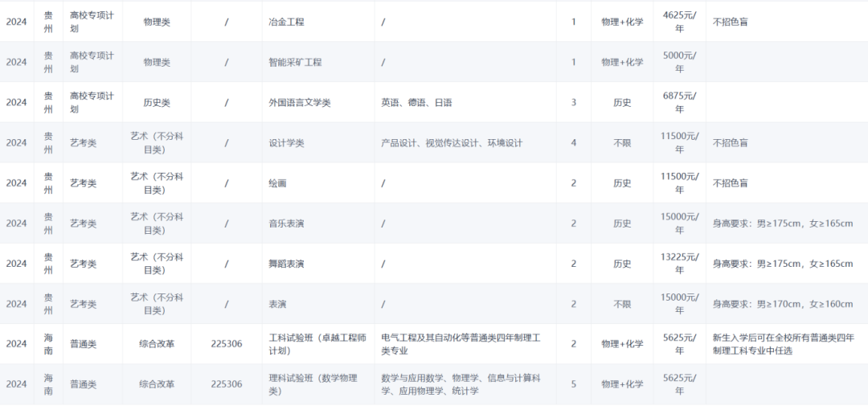The width and height of the screenshot is (868, 406).
Task: Click 综合改革 in 工科试验班 row
Action: point(157,345)
